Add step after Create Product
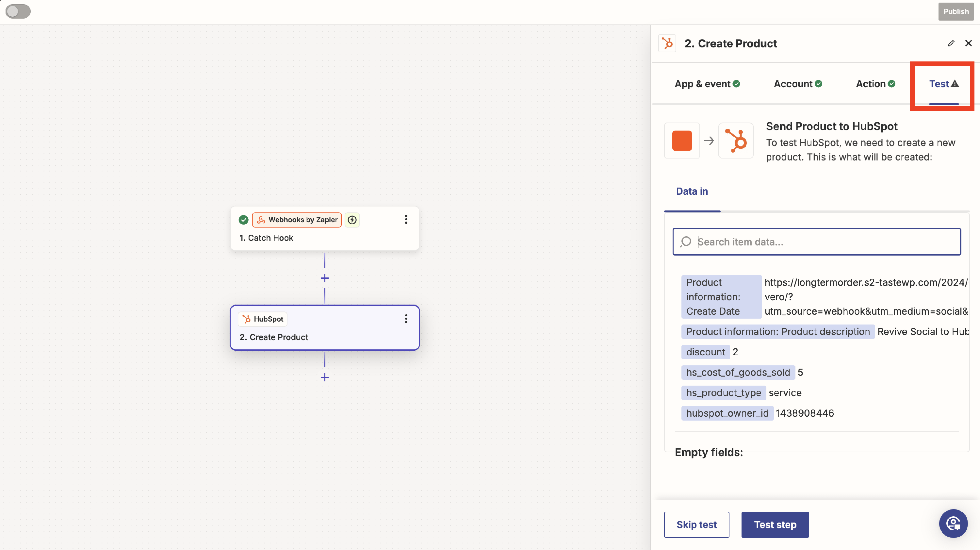The height and width of the screenshot is (550, 980). 324,377
